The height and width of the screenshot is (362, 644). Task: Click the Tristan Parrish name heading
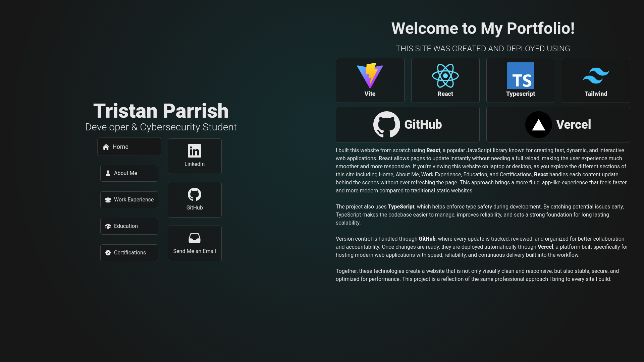pyautogui.click(x=161, y=111)
